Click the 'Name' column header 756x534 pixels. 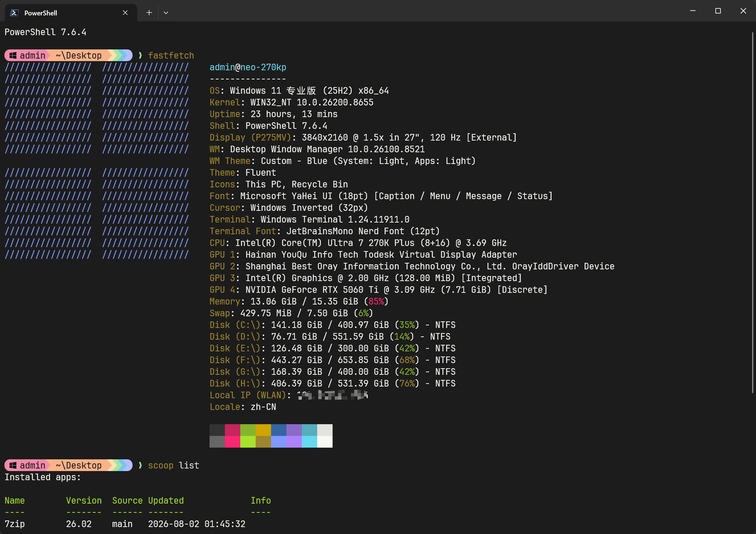click(15, 500)
